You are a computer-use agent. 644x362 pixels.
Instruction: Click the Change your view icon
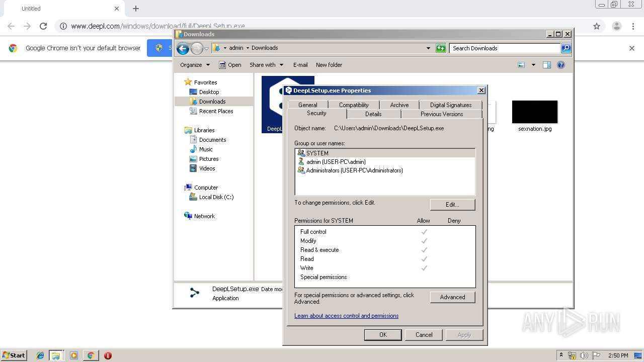tap(521, 65)
